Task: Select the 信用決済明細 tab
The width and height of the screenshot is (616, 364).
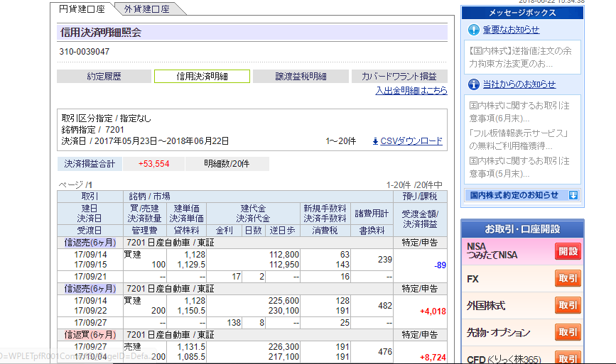Action: (x=202, y=77)
